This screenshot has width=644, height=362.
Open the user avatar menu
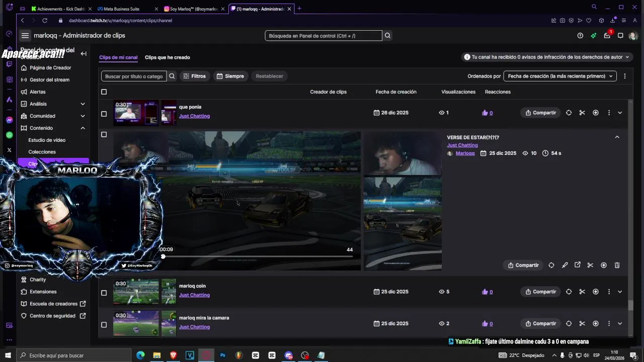633,36
